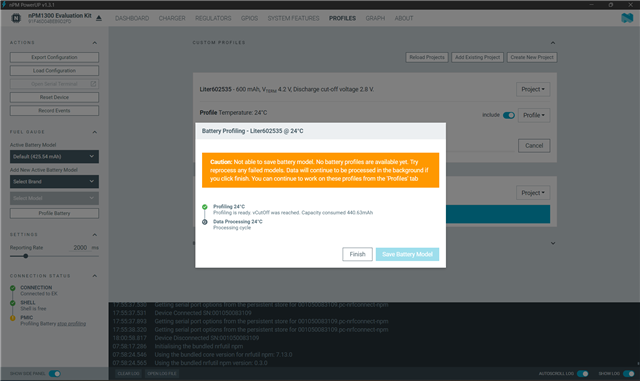
Task: Open the About tab
Action: (x=404, y=18)
